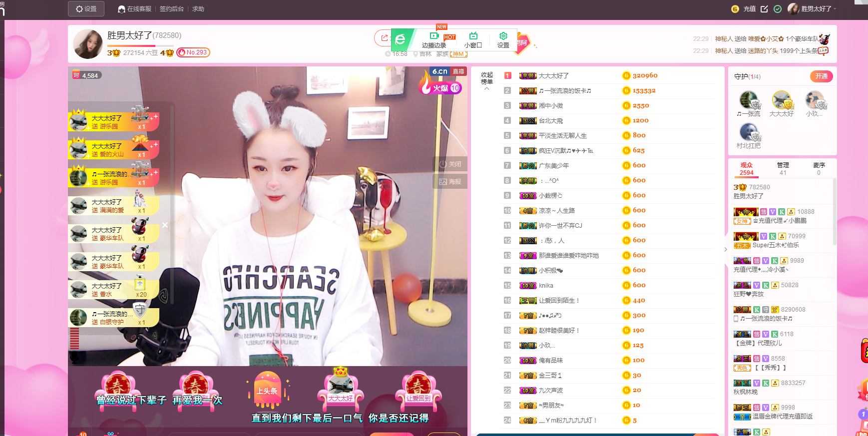Click rank 10 user 凉凉～人生路

tap(557, 211)
